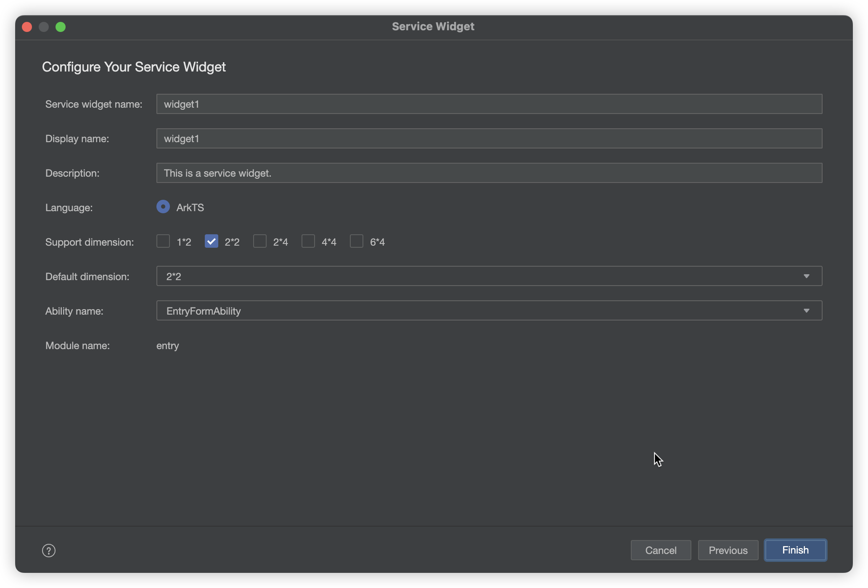Enable the 6*4 dimension checkbox
Image resolution: width=868 pixels, height=588 pixels.
pyautogui.click(x=357, y=241)
